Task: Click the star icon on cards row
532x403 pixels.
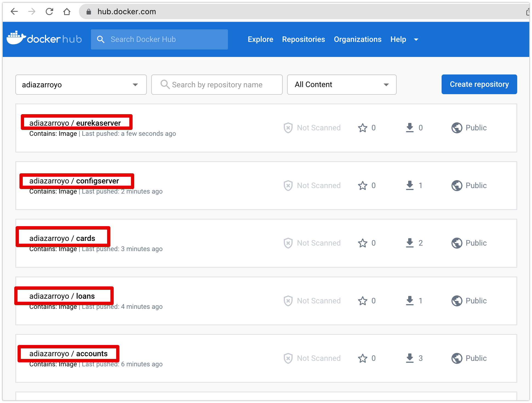Action: (363, 243)
